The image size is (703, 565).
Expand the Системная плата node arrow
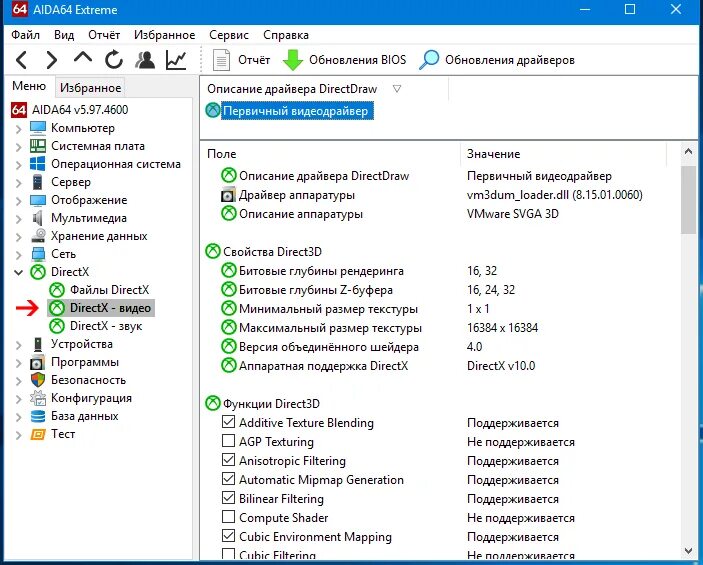18,147
